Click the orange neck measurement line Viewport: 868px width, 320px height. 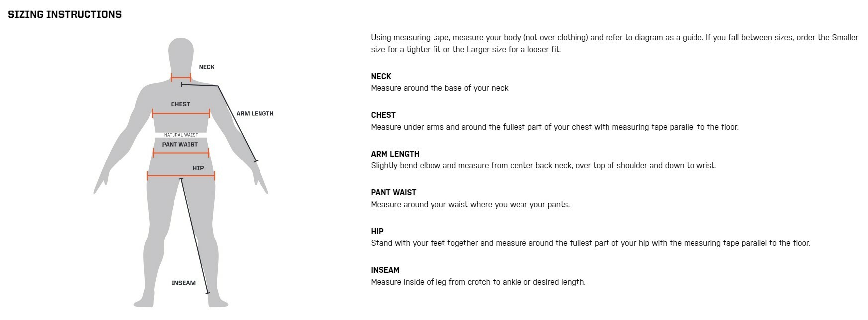pyautogui.click(x=181, y=78)
